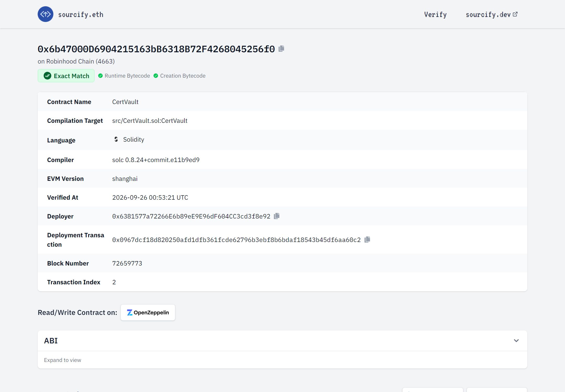
Task: Click the Exact Match checkmark icon
Action: [x=47, y=76]
